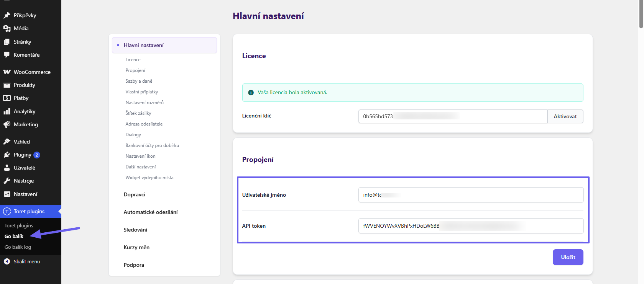
Task: Jump to Nastavení ikon subsection
Action: pyautogui.click(x=141, y=156)
